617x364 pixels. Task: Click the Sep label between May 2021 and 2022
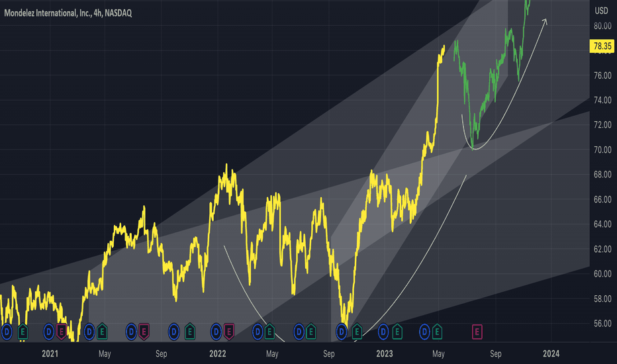[162, 353]
